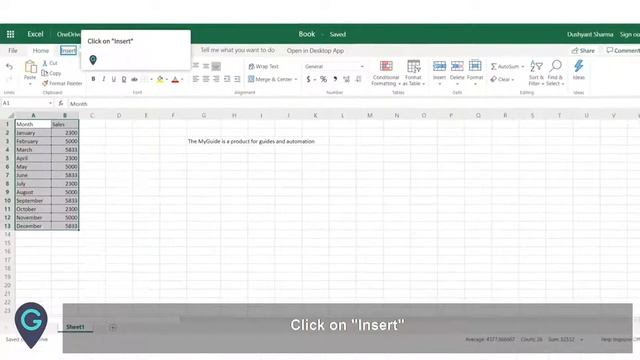The width and height of the screenshot is (640, 360).
Task: Open the Name Box dropdown arrow
Action: click(x=50, y=104)
